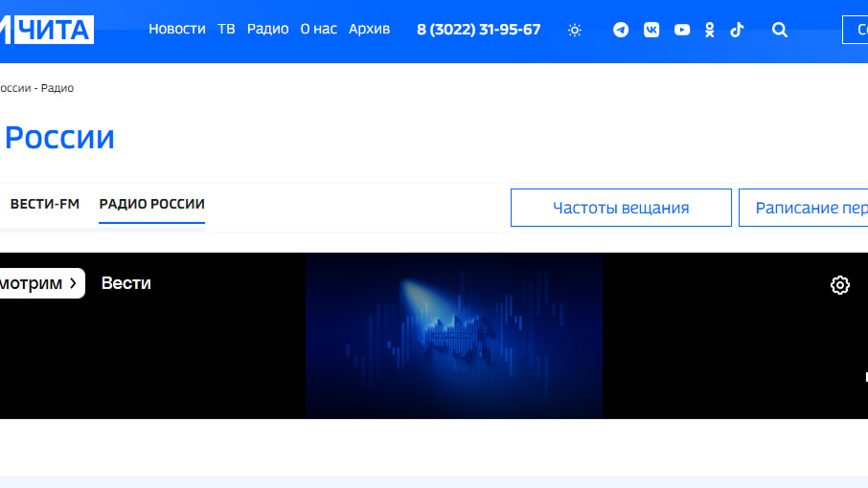
Task: Open the Telegram channel icon
Action: (620, 30)
